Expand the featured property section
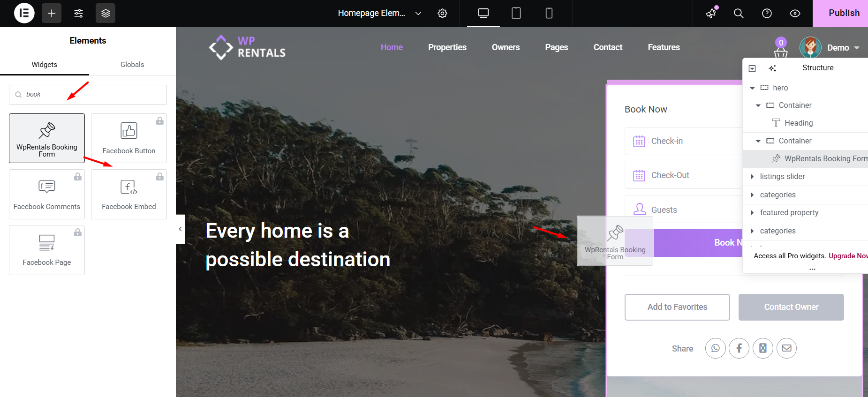868x397 pixels. pyautogui.click(x=752, y=213)
